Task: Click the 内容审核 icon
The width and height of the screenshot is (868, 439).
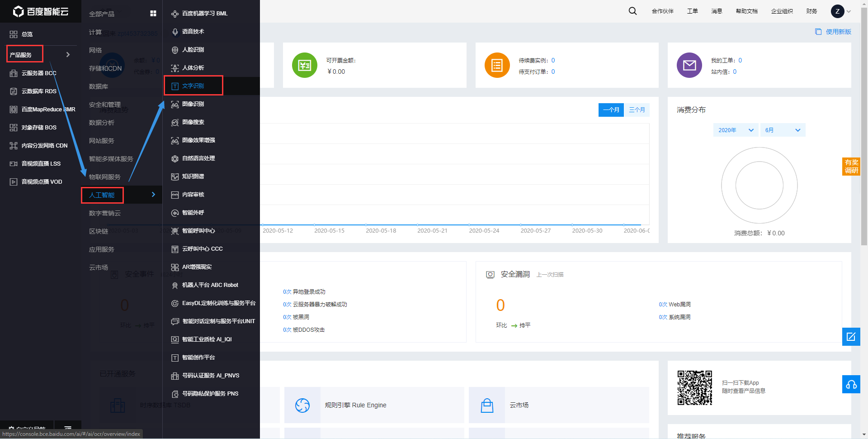Action: coord(175,195)
